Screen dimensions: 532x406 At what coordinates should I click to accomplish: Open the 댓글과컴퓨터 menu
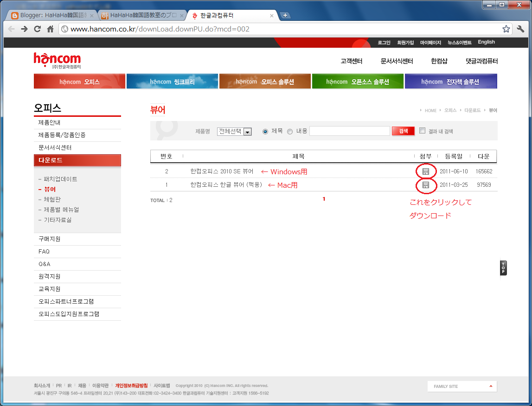point(481,61)
